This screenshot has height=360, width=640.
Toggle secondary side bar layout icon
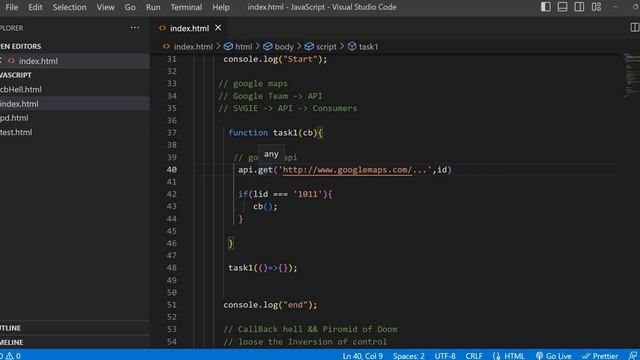click(x=579, y=7)
